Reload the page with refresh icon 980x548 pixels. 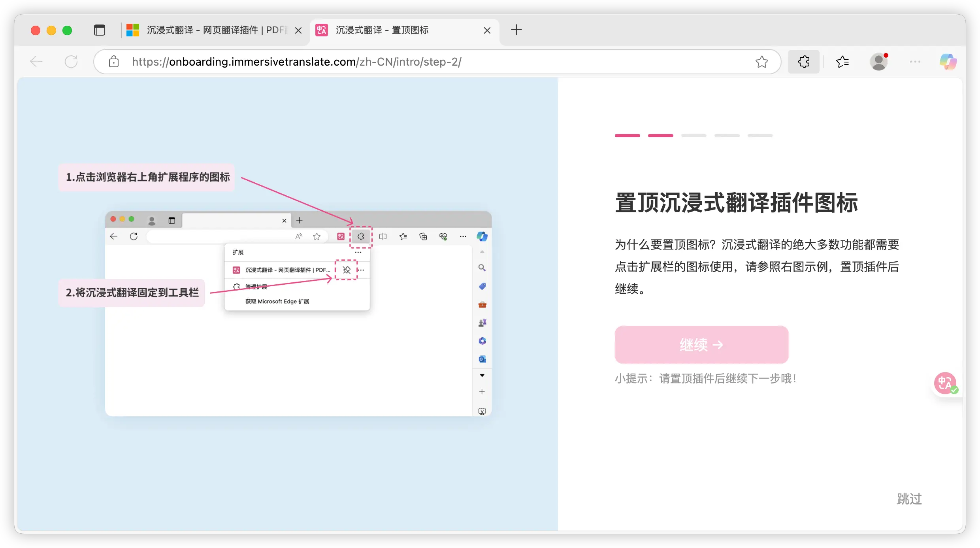tap(71, 61)
